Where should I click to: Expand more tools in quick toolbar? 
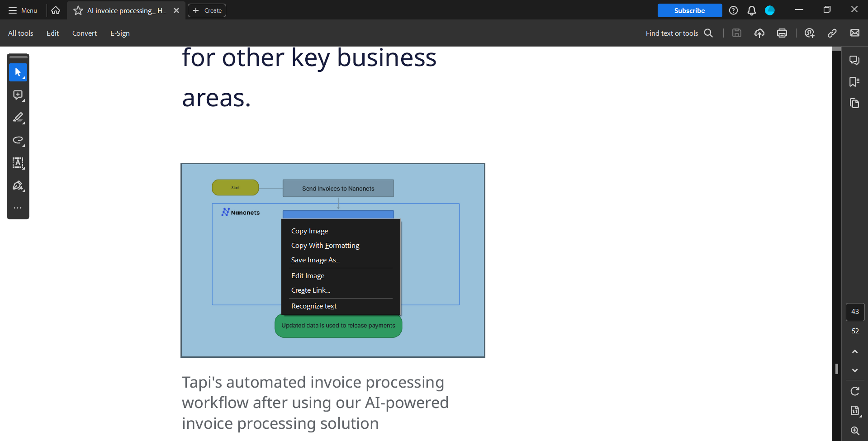[18, 208]
